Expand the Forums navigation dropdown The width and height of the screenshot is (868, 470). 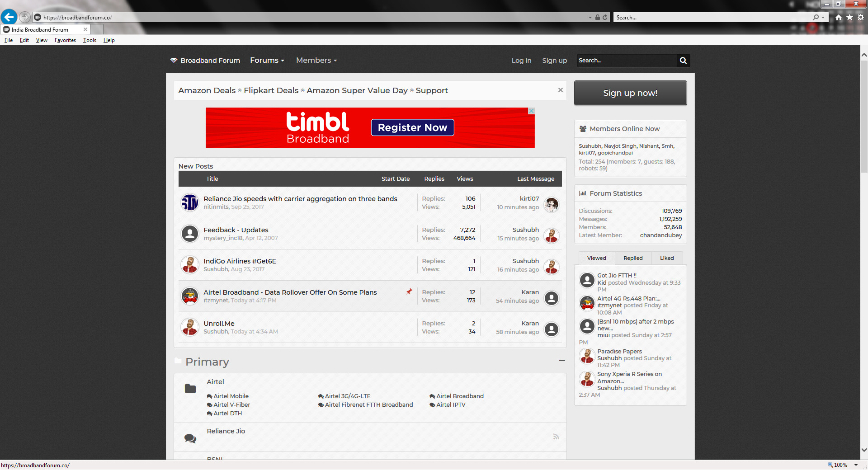coord(267,61)
